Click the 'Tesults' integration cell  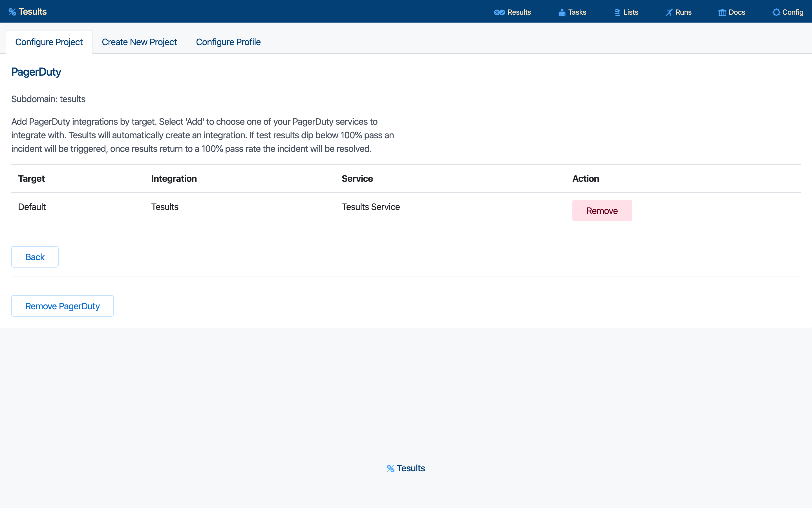[x=165, y=207]
